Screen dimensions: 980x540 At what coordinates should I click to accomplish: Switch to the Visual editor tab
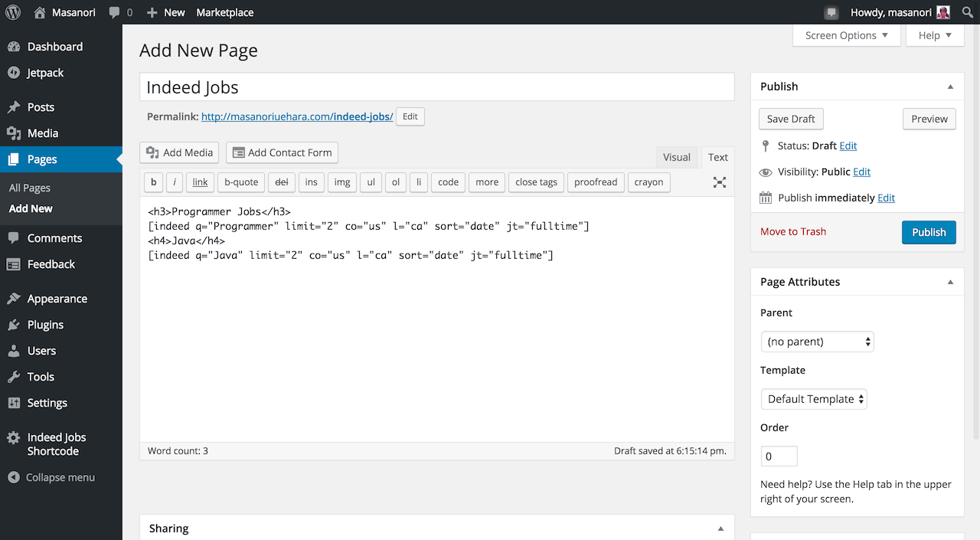pyautogui.click(x=676, y=157)
